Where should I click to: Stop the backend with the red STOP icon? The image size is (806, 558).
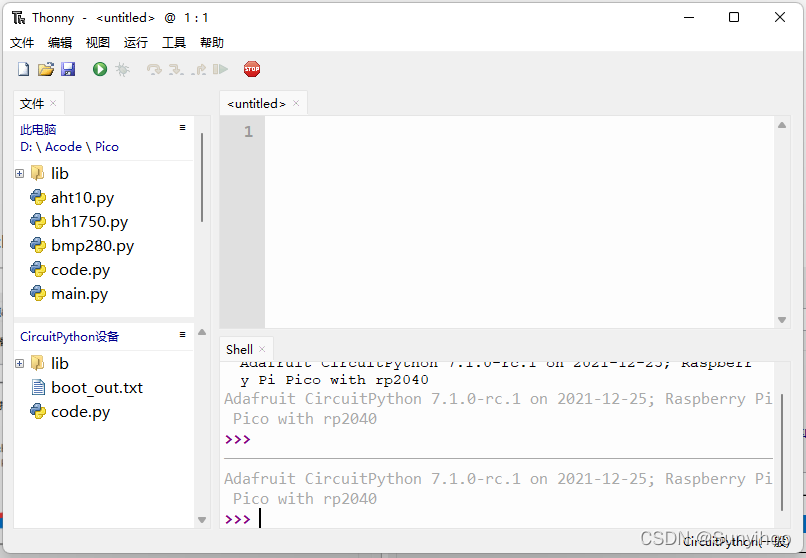[x=252, y=69]
